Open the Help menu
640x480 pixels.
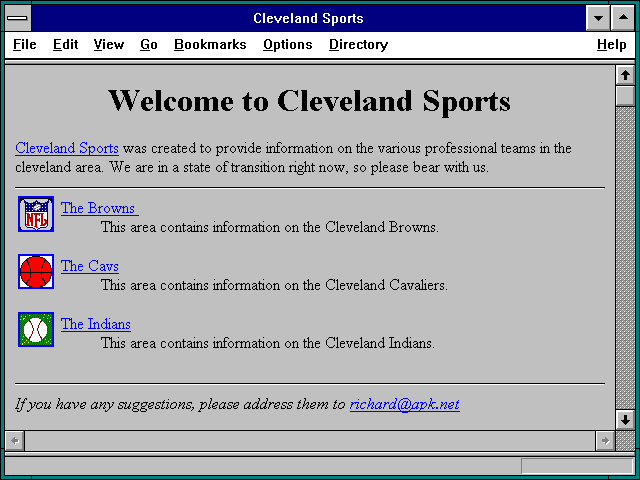[611, 44]
